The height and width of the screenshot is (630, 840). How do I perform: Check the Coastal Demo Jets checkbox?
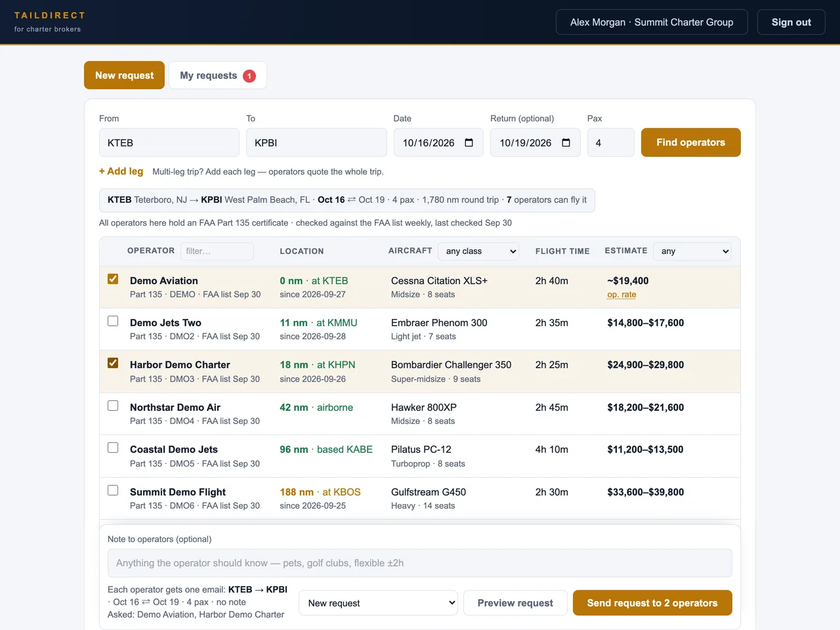coord(113,448)
